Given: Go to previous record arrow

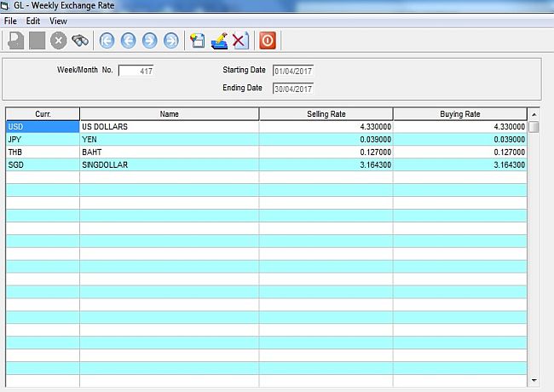Looking at the screenshot, I should (128, 40).
